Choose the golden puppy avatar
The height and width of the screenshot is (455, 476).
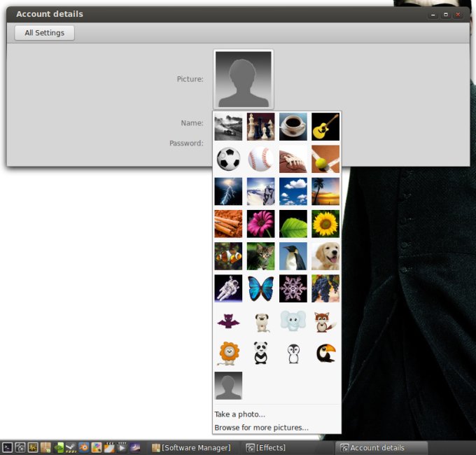coord(325,256)
